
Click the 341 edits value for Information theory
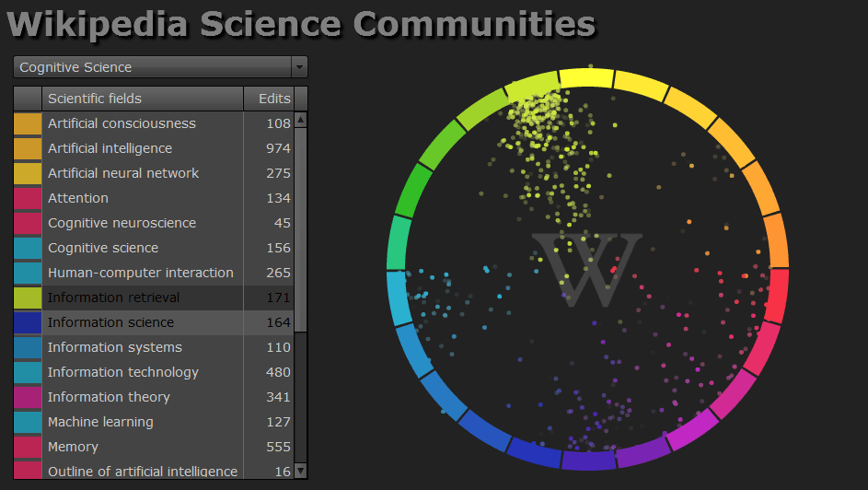point(278,397)
